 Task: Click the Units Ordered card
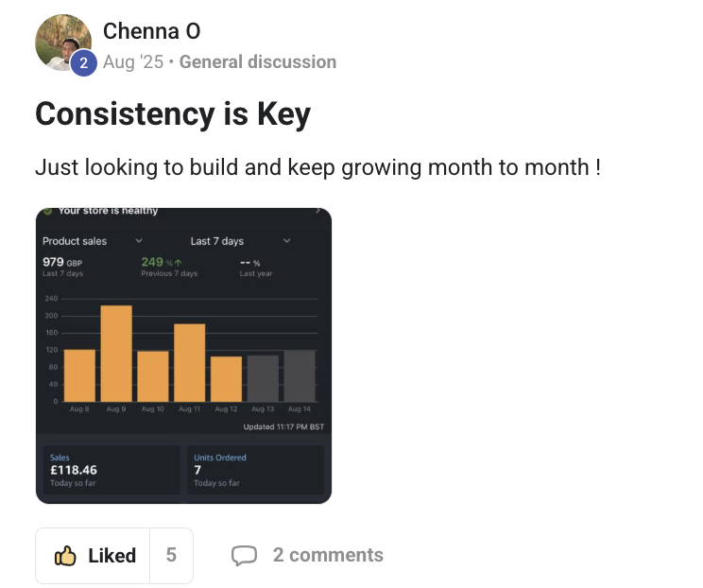tap(255, 470)
